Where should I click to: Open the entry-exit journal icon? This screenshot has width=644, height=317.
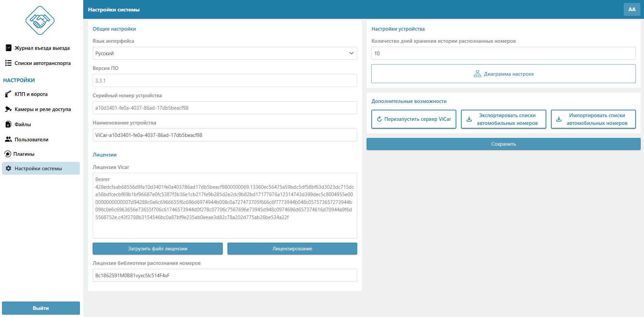point(8,48)
